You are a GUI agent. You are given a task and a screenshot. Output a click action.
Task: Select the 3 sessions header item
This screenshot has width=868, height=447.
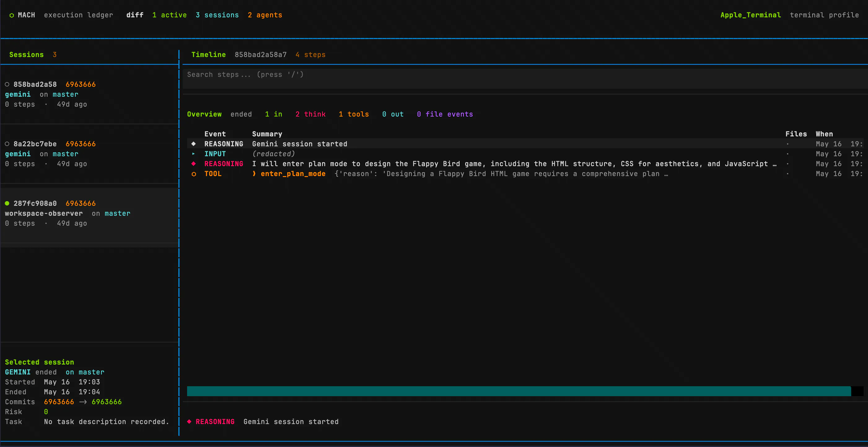pyautogui.click(x=217, y=15)
